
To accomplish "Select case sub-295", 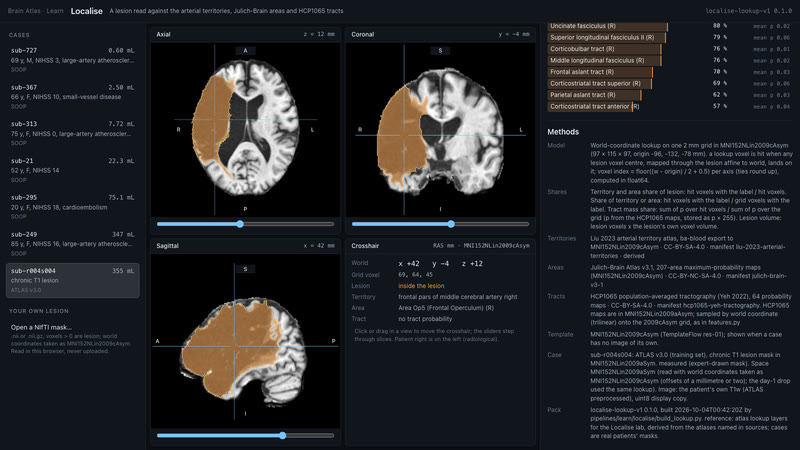I will (x=72, y=207).
